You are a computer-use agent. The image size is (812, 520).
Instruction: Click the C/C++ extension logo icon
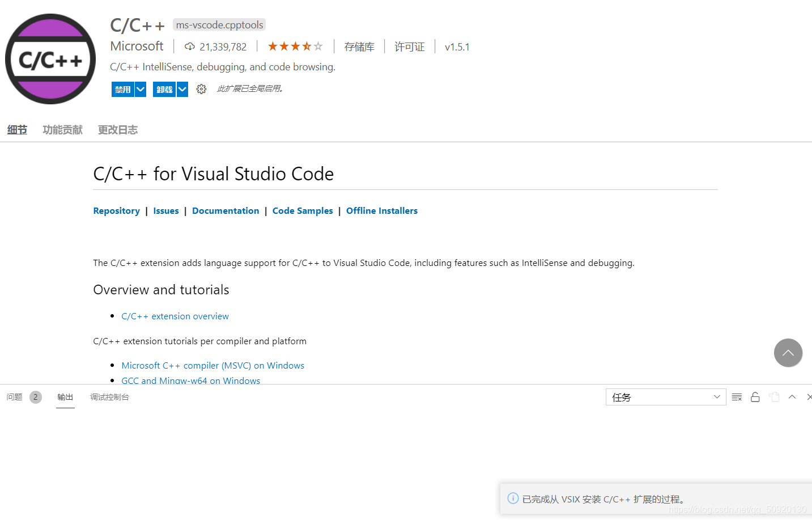50,59
